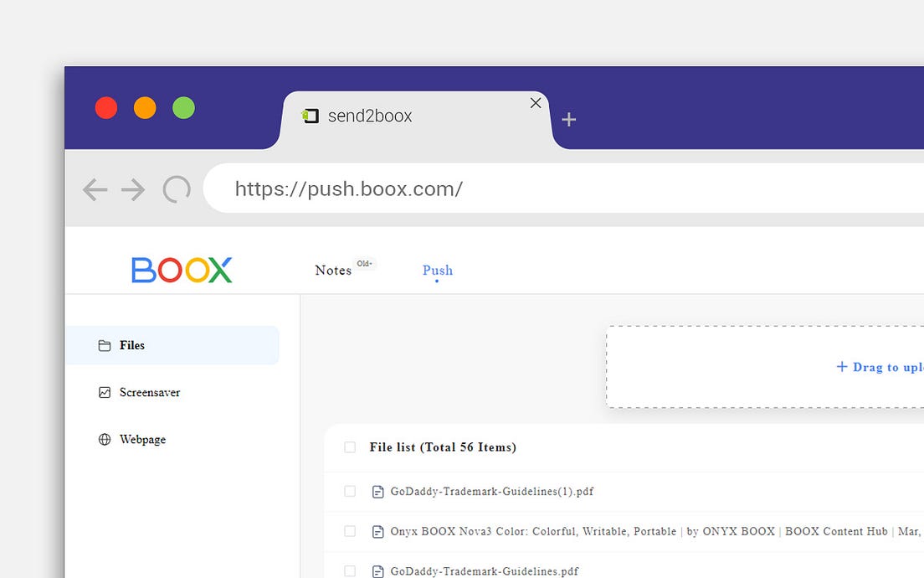Click the picture icon beside Screensaver
This screenshot has width=924, height=578.
click(105, 392)
